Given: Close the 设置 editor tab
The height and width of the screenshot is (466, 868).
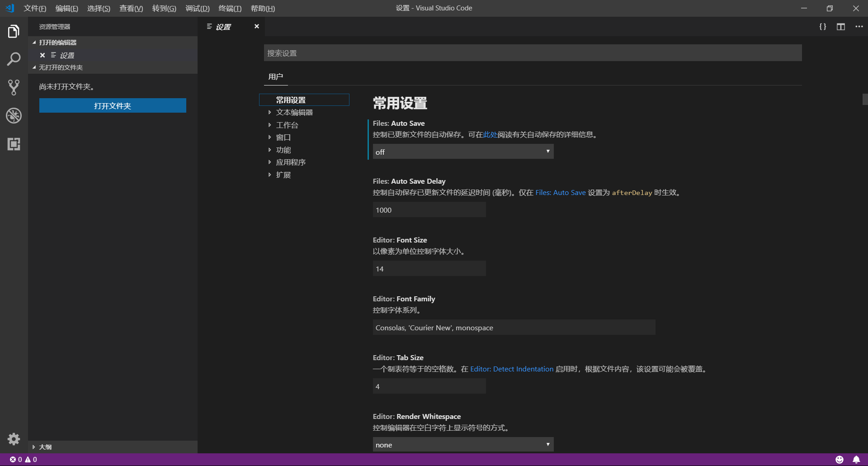Looking at the screenshot, I should coord(257,26).
